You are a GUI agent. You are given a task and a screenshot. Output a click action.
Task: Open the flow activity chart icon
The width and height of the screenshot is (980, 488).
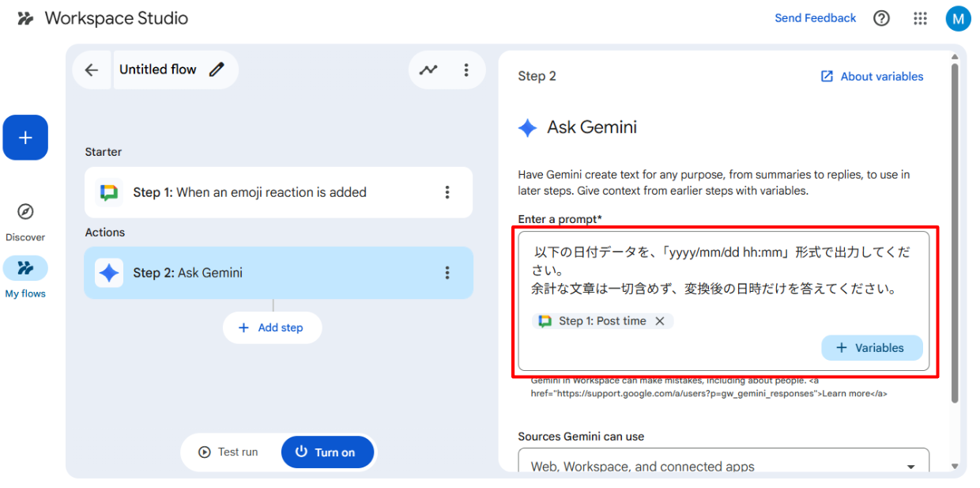(428, 70)
